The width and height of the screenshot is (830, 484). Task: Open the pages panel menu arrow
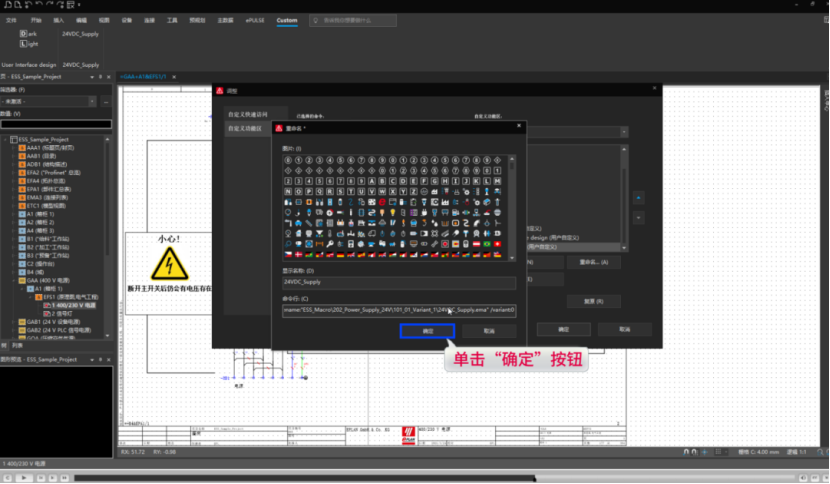point(92,77)
